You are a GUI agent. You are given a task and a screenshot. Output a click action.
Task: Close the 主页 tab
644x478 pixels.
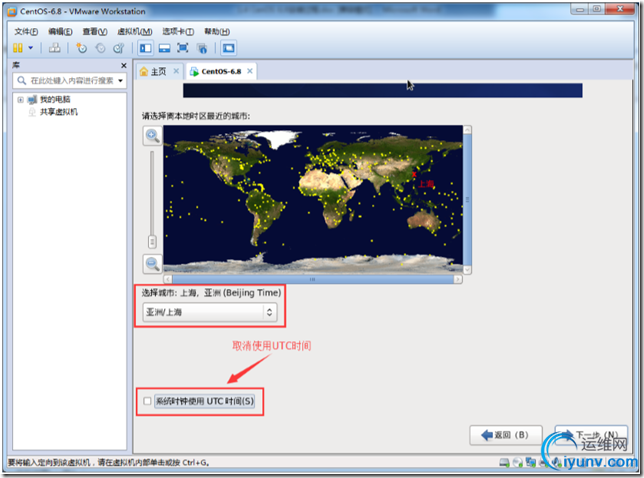[176, 71]
